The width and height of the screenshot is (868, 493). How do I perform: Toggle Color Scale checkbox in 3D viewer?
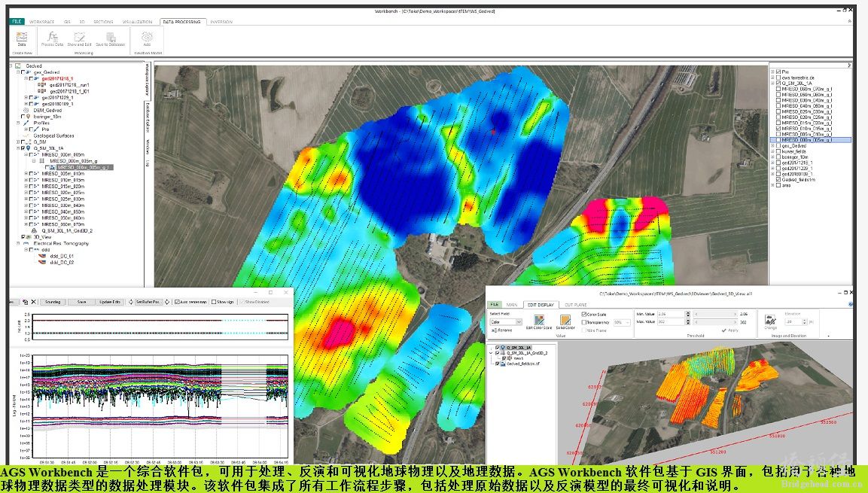pos(584,315)
